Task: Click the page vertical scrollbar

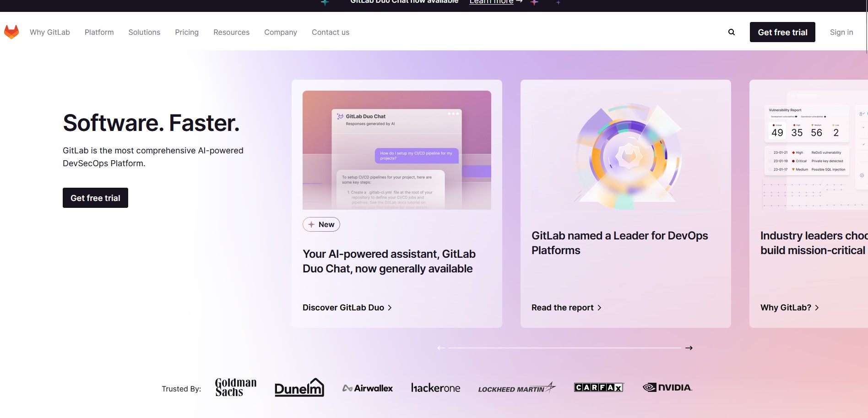Action: pos(867,27)
